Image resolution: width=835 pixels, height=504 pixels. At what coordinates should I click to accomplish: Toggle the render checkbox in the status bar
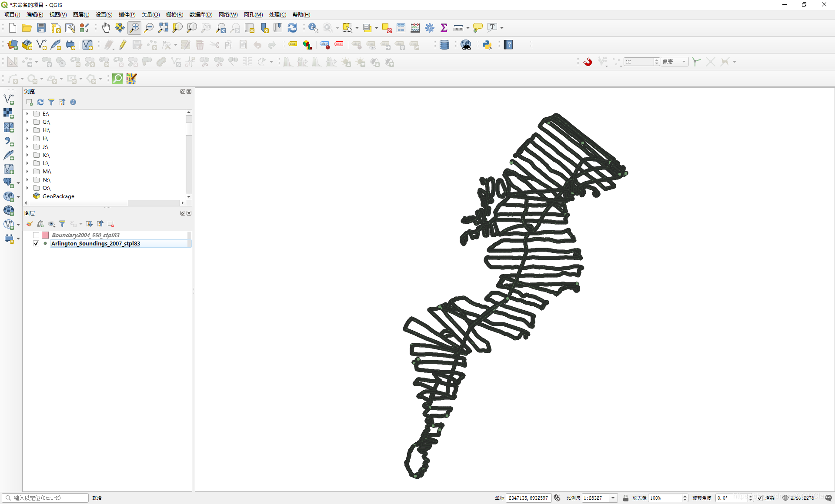pos(760,498)
